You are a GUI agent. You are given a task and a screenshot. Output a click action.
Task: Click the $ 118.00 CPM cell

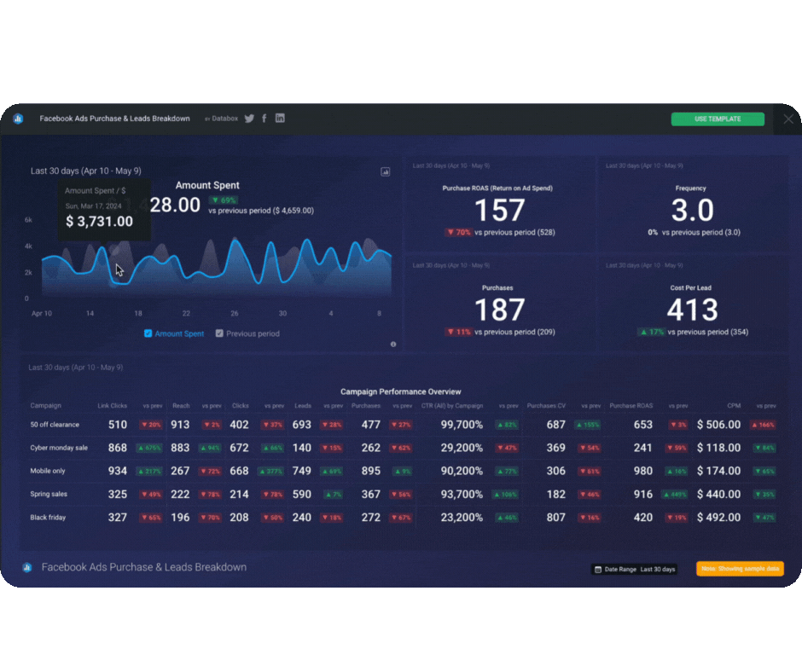(718, 448)
